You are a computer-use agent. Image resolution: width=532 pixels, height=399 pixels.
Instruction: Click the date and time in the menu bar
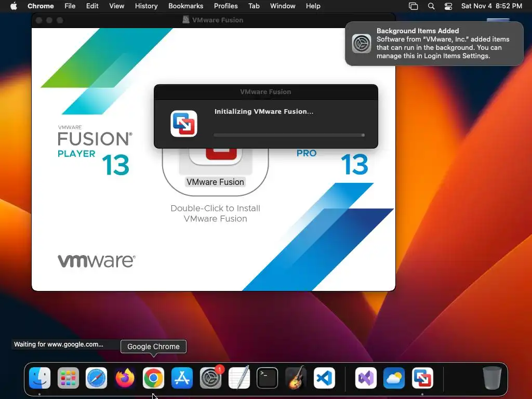tap(491, 6)
